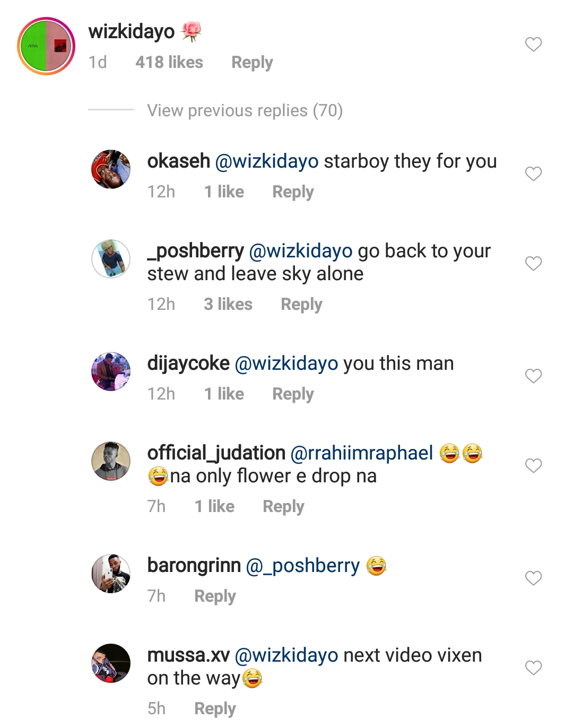Expand View previous replies (70)
The image size is (573, 728).
tap(245, 110)
